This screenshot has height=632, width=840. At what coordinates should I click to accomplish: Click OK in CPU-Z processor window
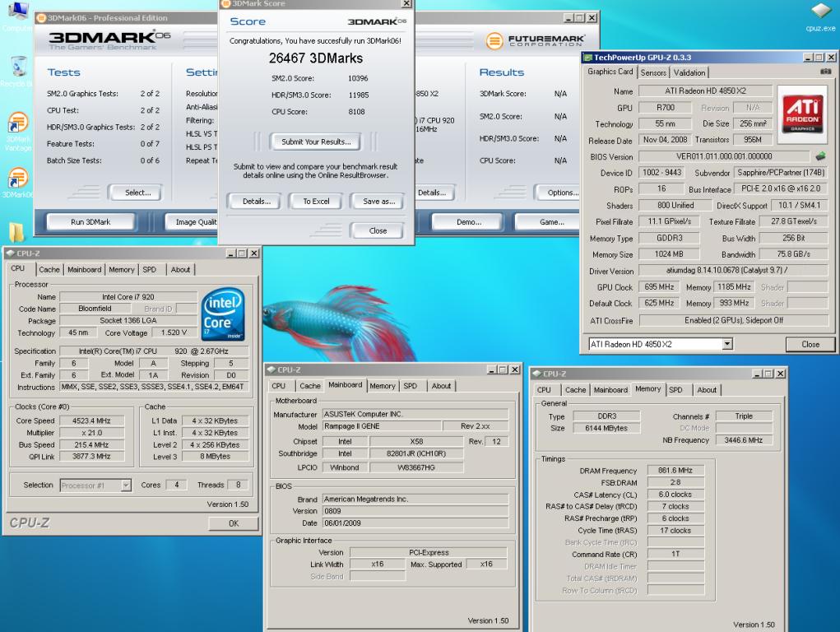234,523
